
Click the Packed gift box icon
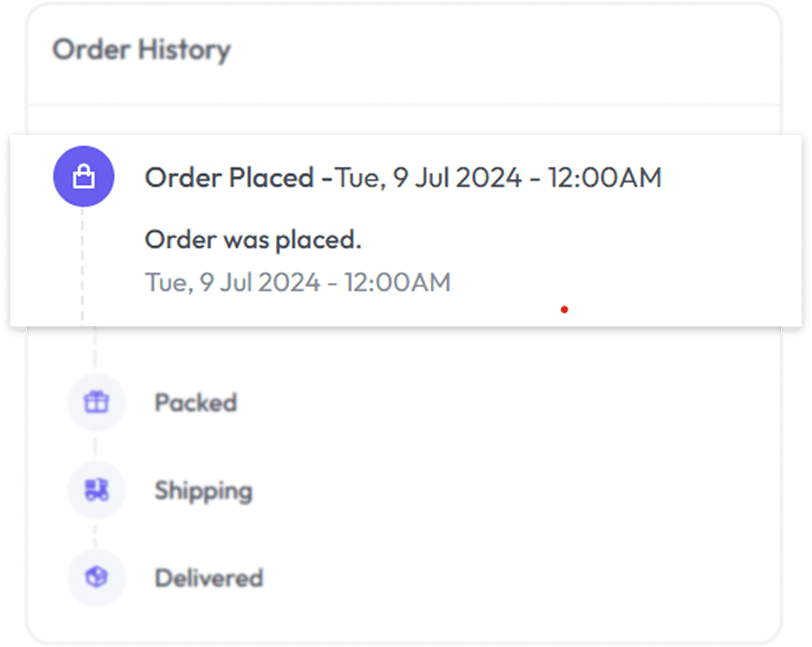tap(96, 402)
